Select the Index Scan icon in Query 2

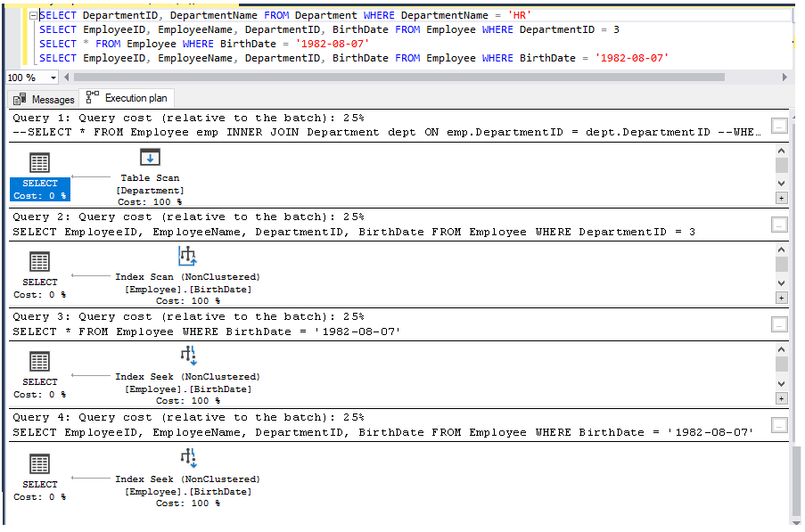187,257
